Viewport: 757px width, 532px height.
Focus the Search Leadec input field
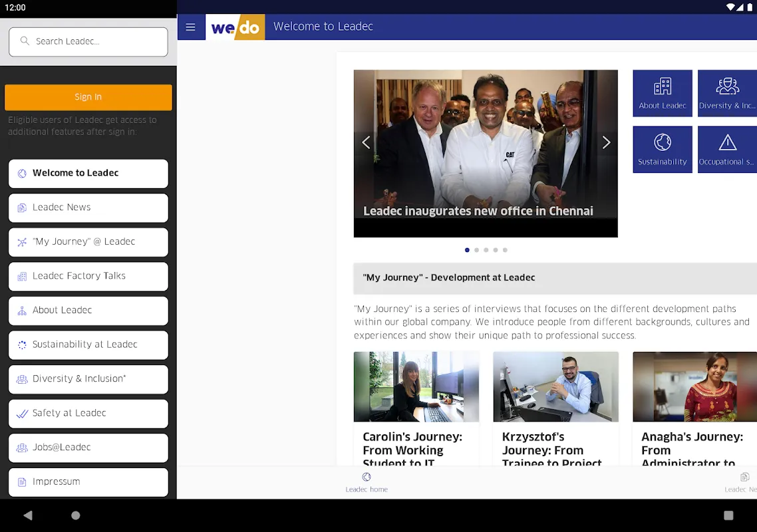(88, 41)
